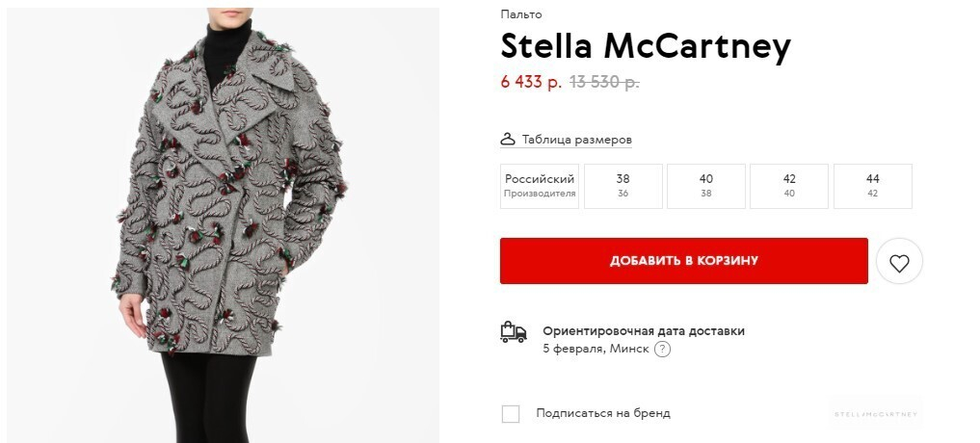980x443 pixels.
Task: Click the delivery truck icon
Action: point(514,332)
